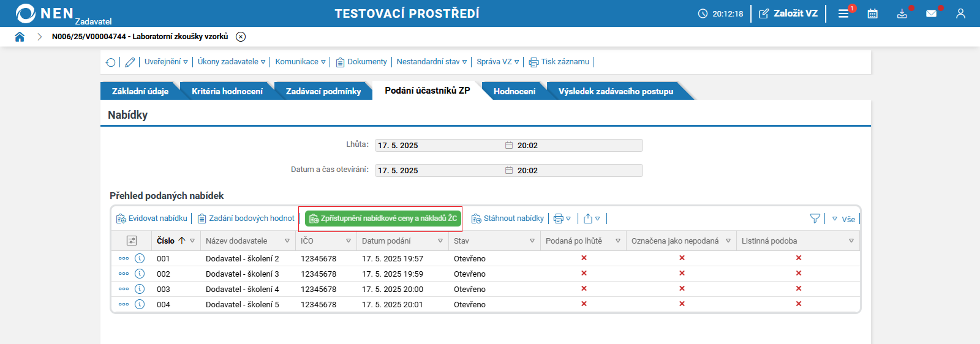
Task: Switch to the Základní údaje tab
Action: pos(140,91)
